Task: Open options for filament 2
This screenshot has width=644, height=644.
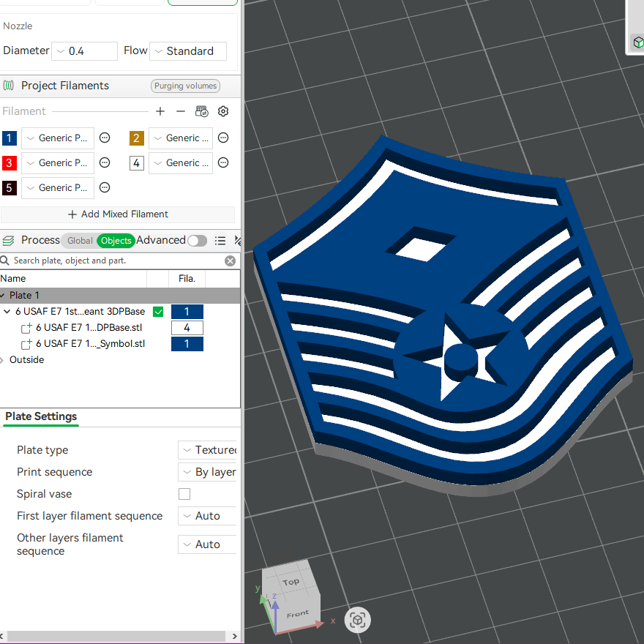Action: (x=223, y=138)
